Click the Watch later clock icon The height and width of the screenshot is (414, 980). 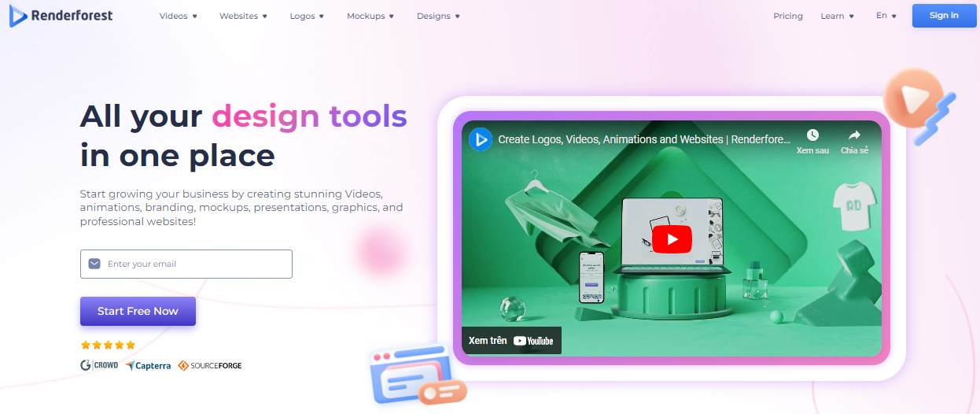click(812, 135)
